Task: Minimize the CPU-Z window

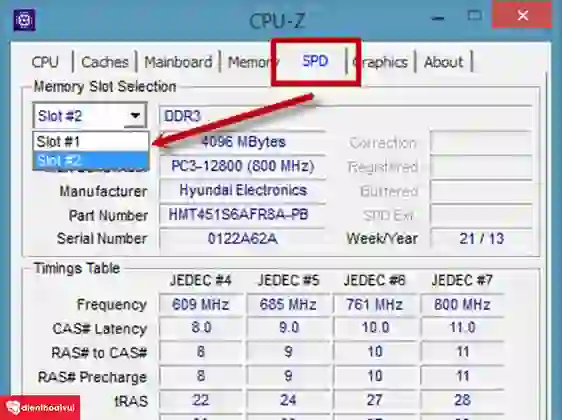Action: click(x=438, y=17)
